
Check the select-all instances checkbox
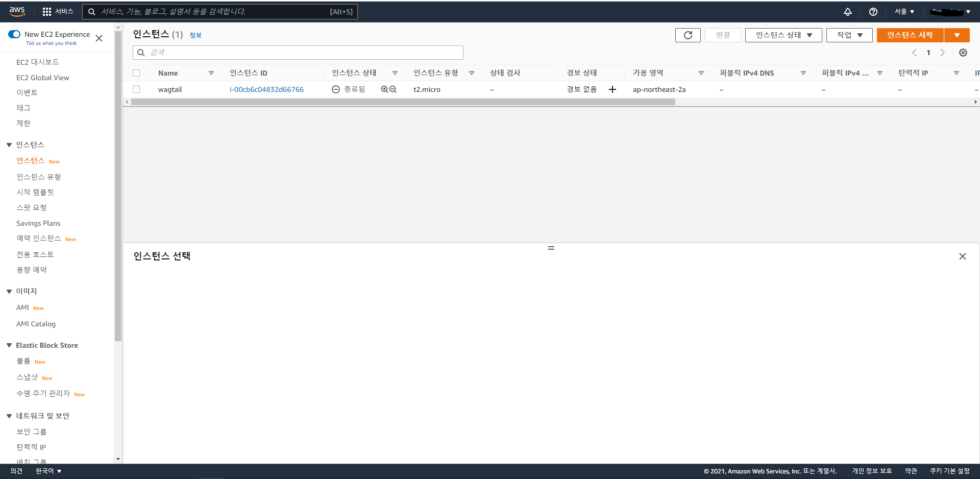136,73
